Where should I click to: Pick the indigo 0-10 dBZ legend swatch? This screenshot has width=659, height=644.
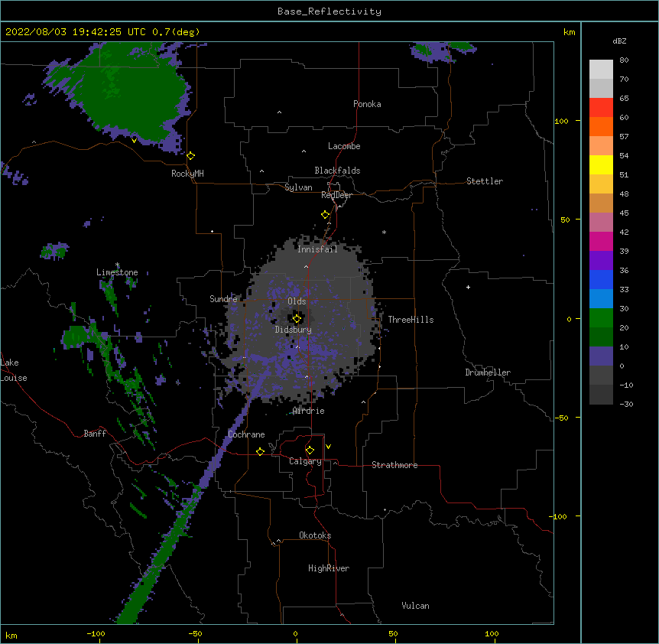pyautogui.click(x=601, y=356)
